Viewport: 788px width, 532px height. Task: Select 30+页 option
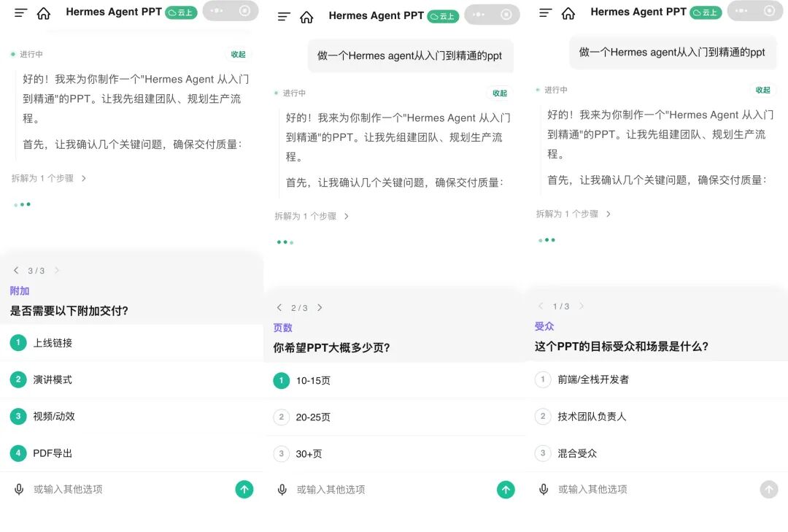point(395,454)
